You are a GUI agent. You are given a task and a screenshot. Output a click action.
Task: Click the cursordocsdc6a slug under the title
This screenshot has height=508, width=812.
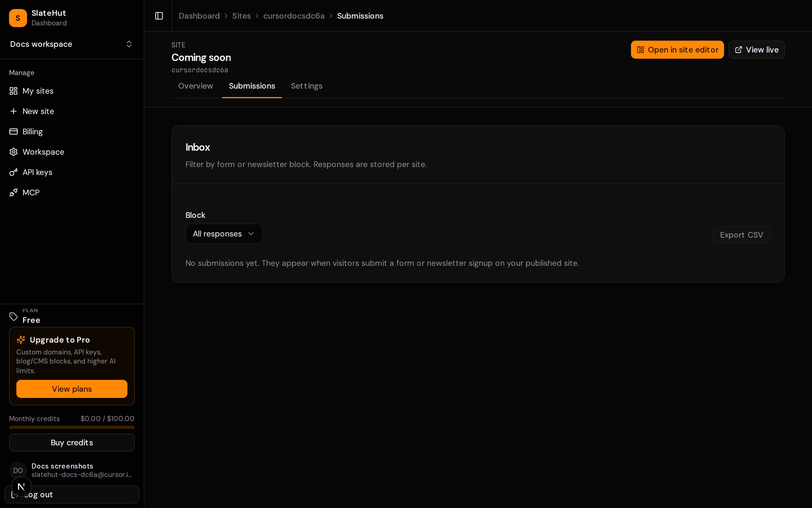[200, 70]
